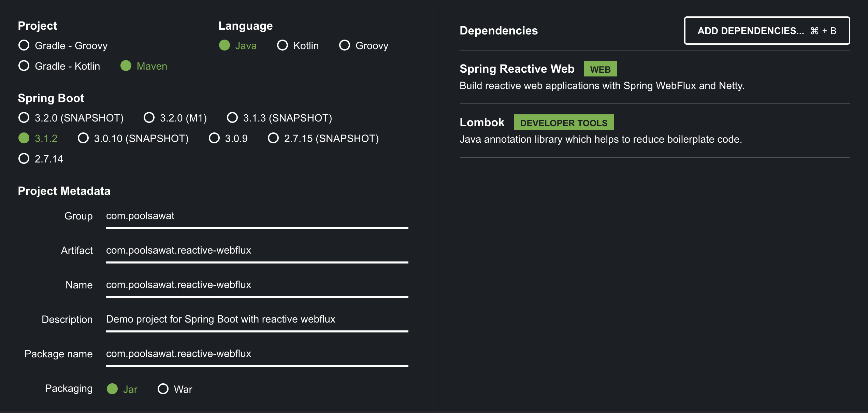Click the Project Metadata heading
The image size is (868, 413).
(64, 191)
